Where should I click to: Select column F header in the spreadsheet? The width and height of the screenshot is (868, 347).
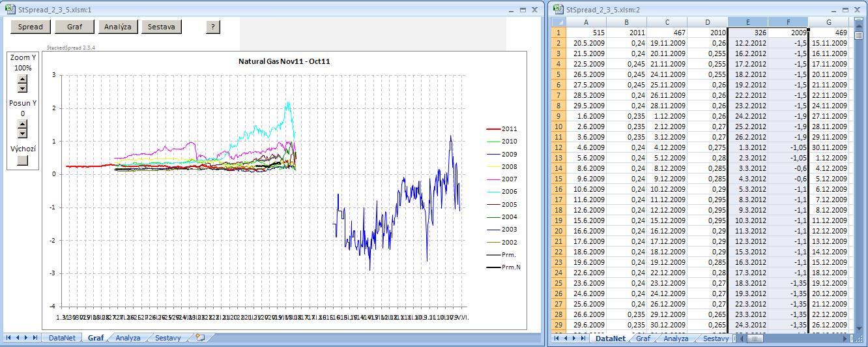788,22
